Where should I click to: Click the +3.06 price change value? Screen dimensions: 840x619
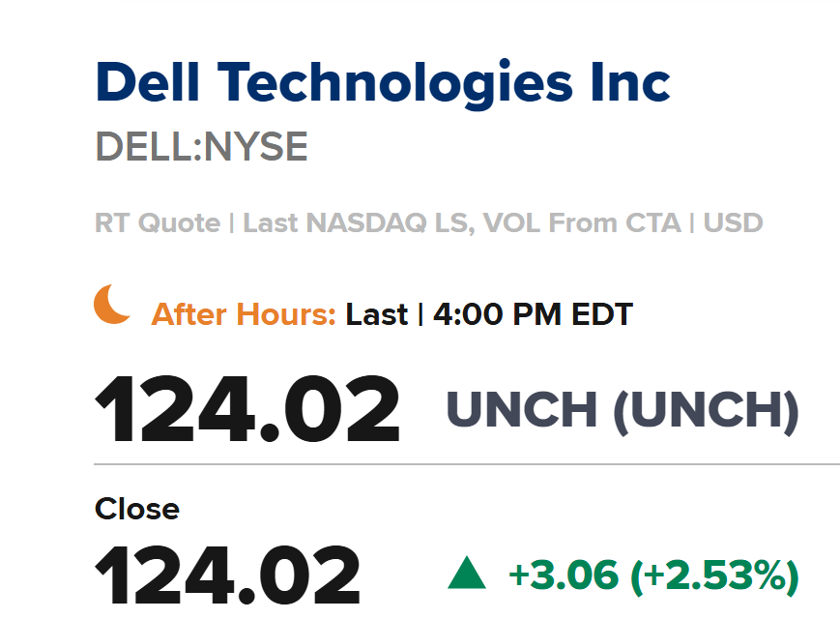(564, 575)
